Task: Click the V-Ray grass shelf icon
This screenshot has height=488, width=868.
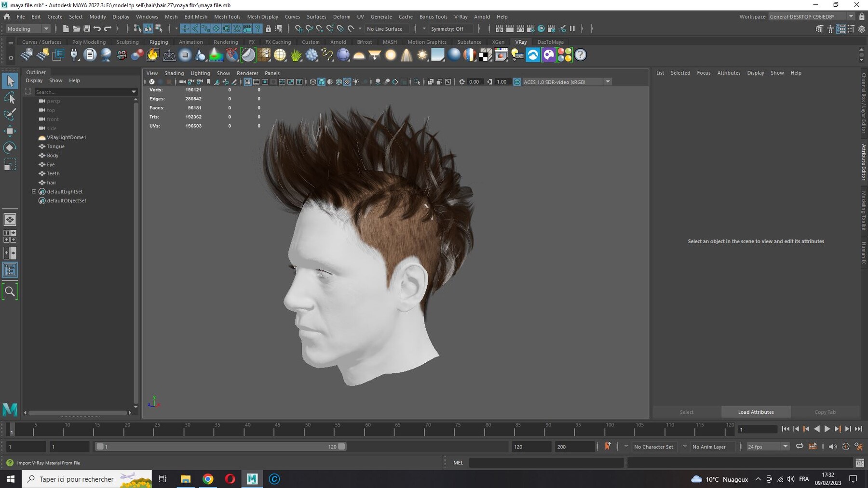Action: click(296, 55)
